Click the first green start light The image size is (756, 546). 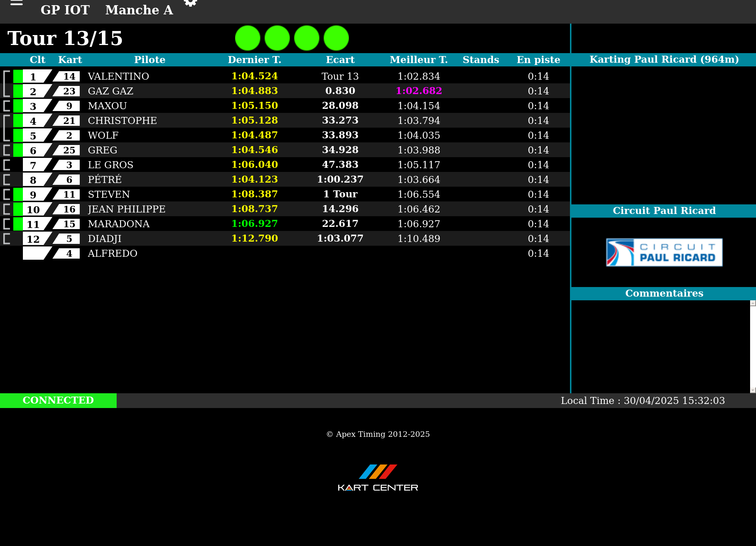tap(248, 38)
